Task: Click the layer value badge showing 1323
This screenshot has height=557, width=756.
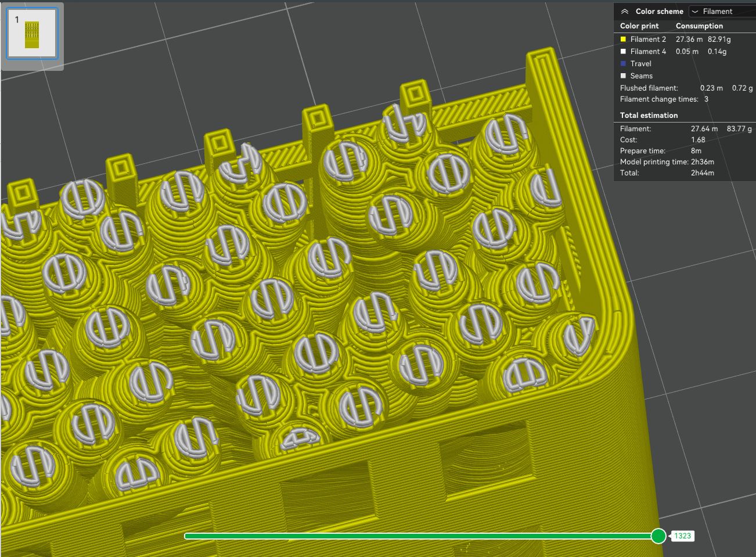Action: pos(684,537)
